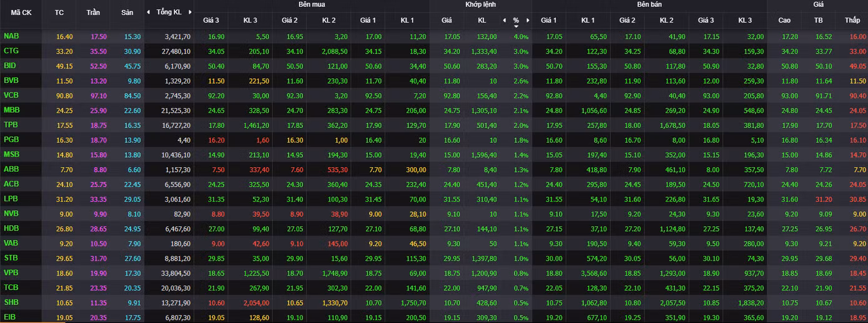
Task: Select TPB ticker row
Action: click(434, 125)
